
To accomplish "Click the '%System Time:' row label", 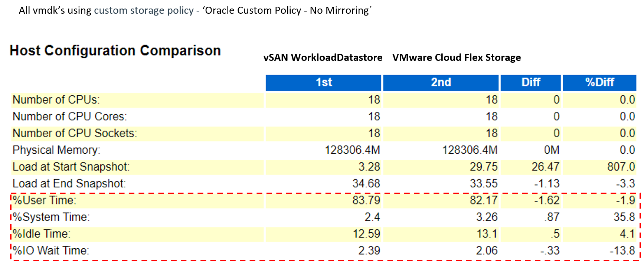I will [x=51, y=217].
